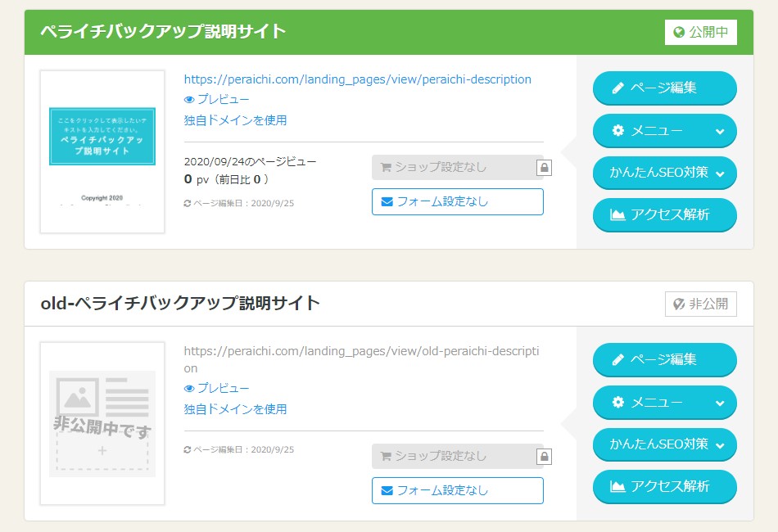Toggle the 公開中 publish status of first site

(700, 33)
